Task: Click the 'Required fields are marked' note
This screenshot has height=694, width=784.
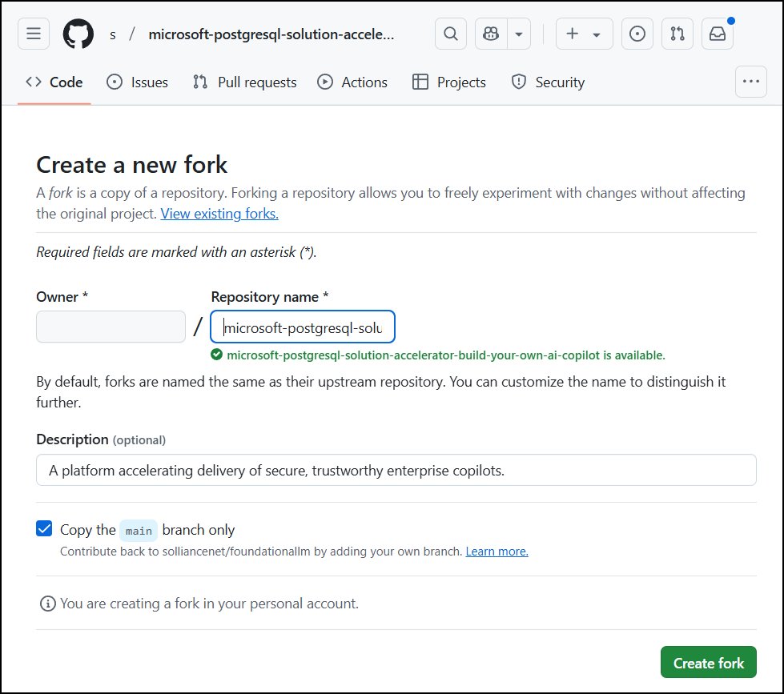Action: (x=176, y=252)
